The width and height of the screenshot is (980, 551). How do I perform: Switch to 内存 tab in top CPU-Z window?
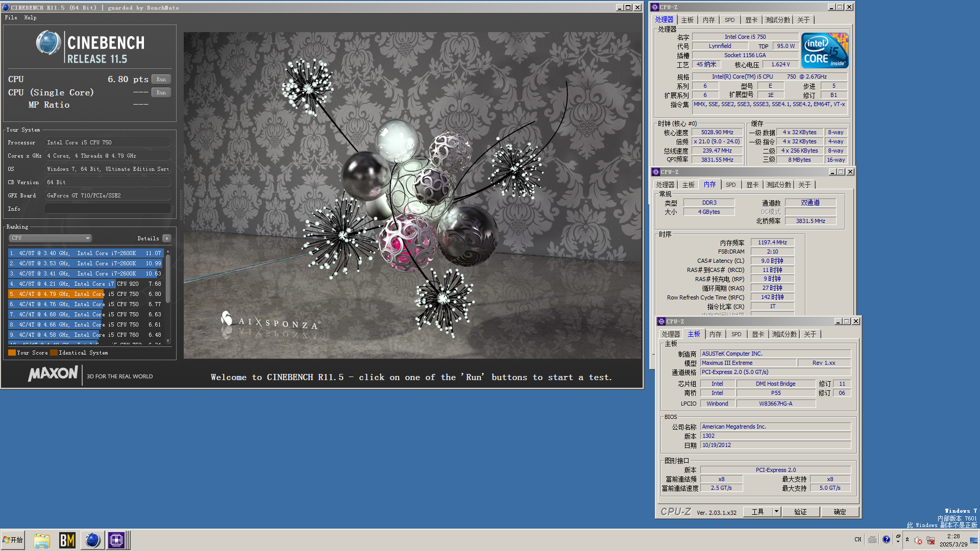[x=708, y=20]
